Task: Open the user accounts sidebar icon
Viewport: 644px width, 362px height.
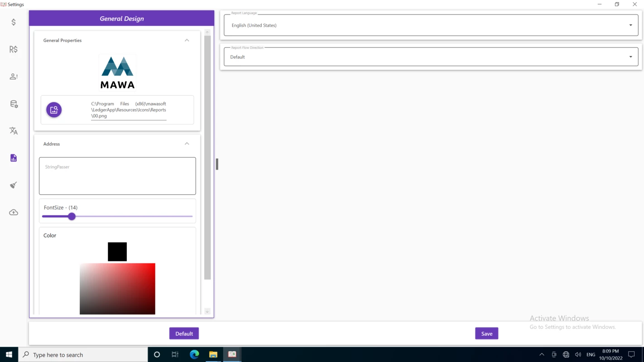Action: coord(14,76)
